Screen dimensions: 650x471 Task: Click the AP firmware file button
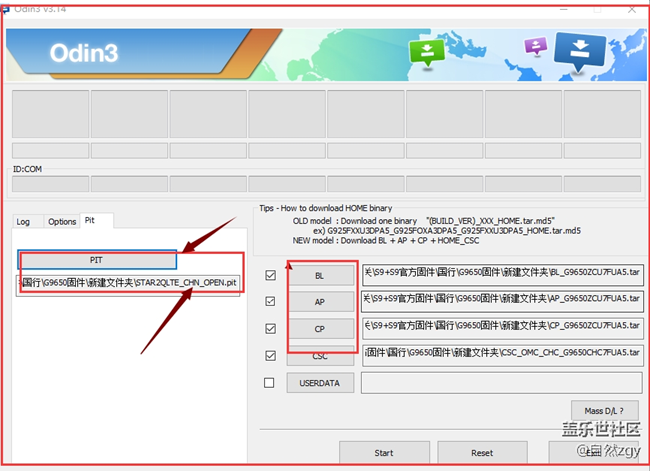[320, 301]
